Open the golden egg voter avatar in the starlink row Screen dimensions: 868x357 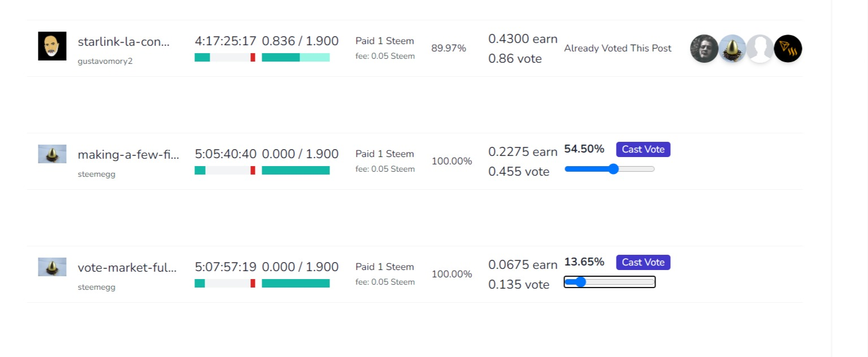tap(732, 49)
